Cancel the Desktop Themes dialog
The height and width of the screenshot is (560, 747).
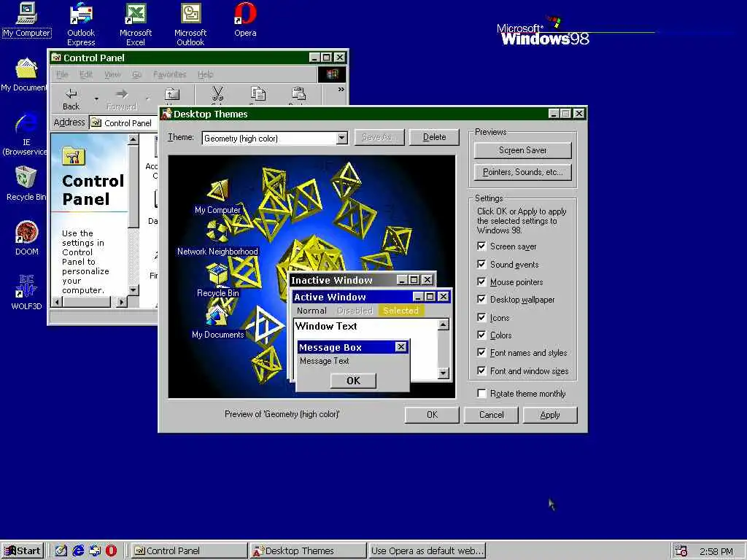tap(491, 415)
